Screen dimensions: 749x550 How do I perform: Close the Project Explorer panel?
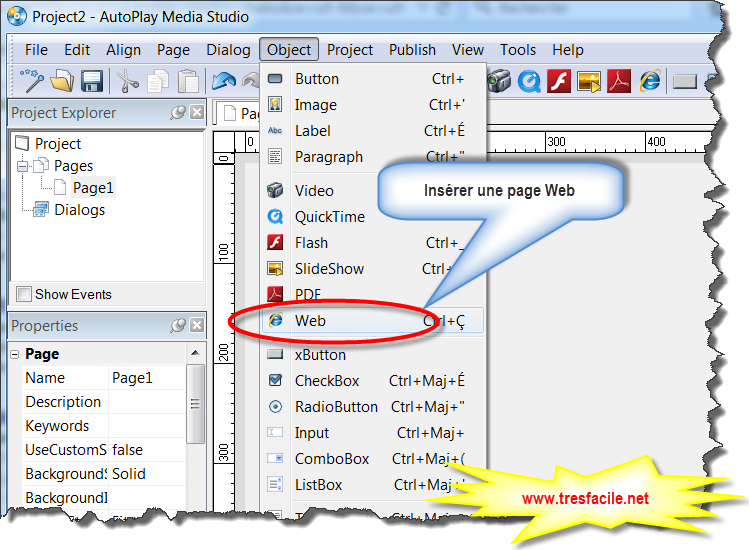[197, 112]
